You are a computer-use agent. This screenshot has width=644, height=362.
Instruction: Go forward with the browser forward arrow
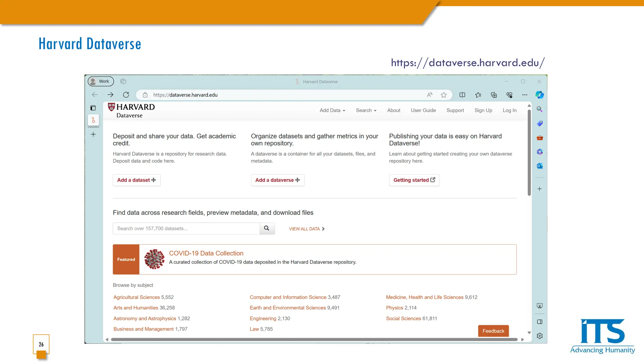(x=110, y=95)
